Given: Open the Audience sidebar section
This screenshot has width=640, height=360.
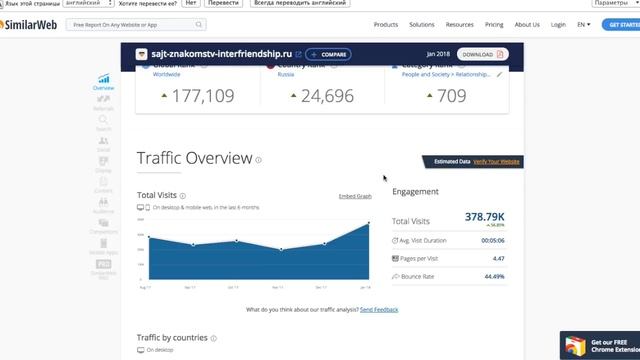Looking at the screenshot, I should pyautogui.click(x=103, y=206).
